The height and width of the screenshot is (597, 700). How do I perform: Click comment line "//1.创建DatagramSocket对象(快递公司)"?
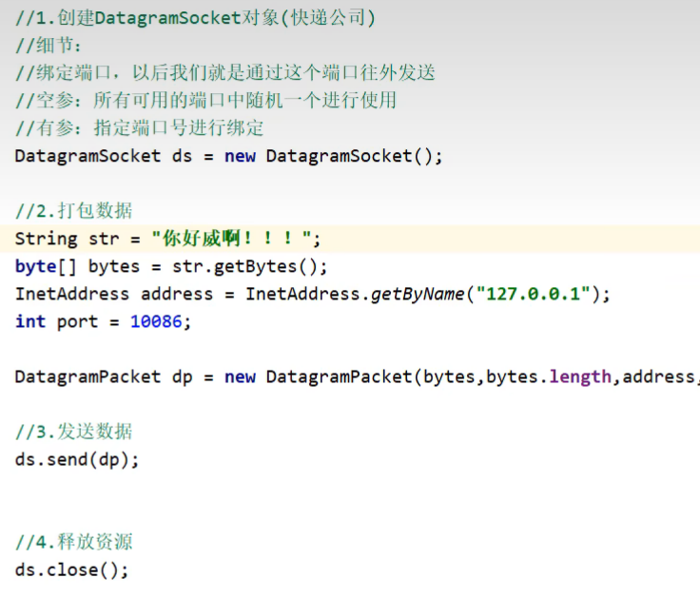tap(195, 18)
